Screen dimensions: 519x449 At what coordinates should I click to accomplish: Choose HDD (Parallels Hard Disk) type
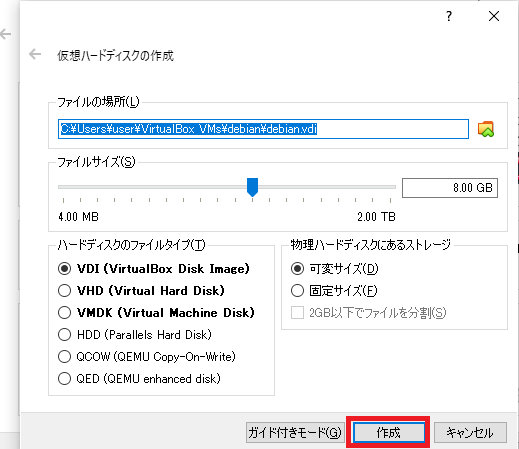(135, 335)
